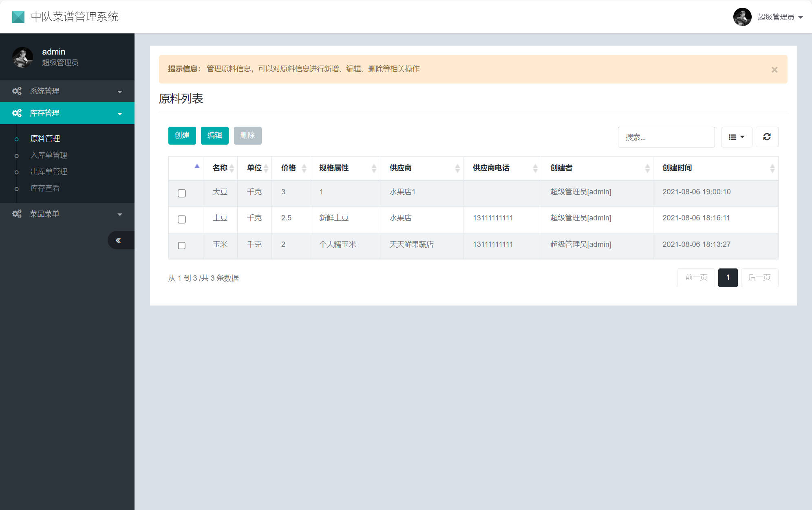Click the 创建 button to add material
This screenshot has width=812, height=510.
click(182, 135)
